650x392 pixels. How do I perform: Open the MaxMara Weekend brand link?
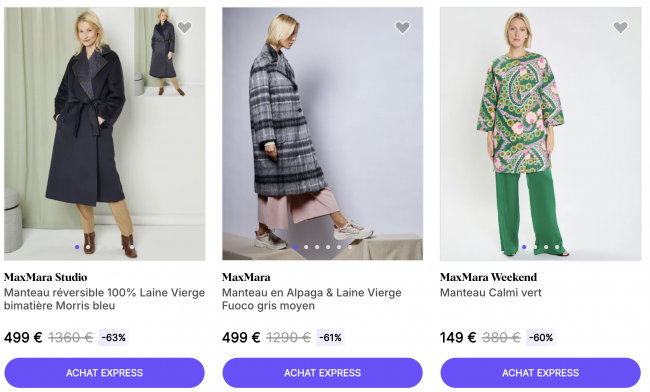coord(488,277)
